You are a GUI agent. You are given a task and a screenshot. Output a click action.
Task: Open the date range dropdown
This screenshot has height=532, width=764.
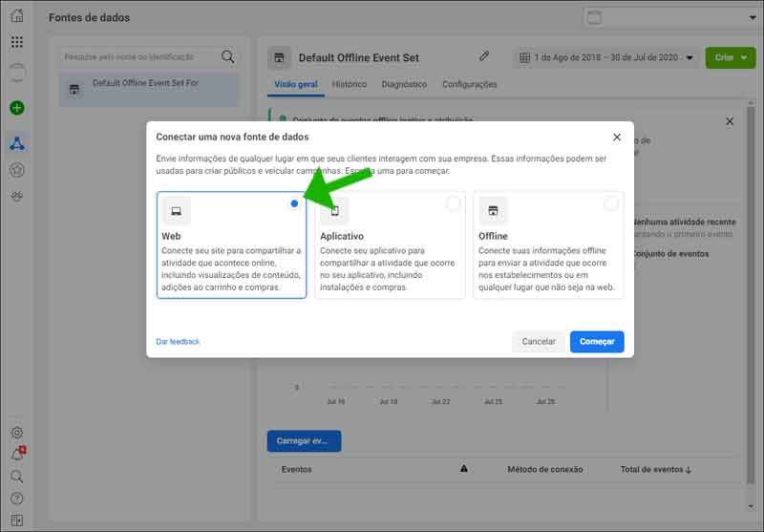[x=606, y=57]
